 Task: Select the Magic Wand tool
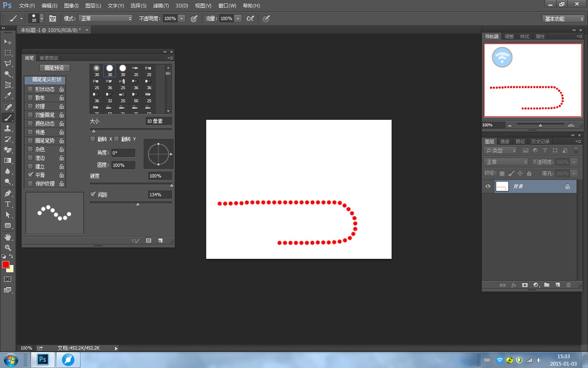pos(8,74)
